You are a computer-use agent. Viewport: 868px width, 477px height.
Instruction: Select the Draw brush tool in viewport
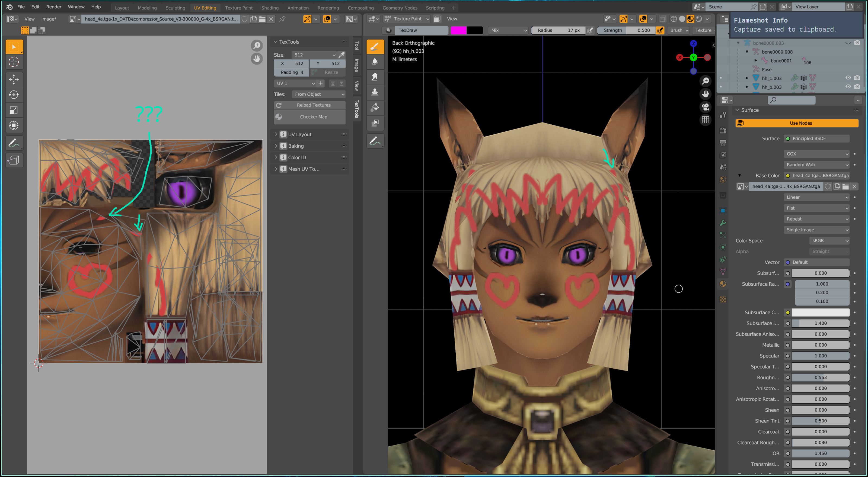pos(375,46)
